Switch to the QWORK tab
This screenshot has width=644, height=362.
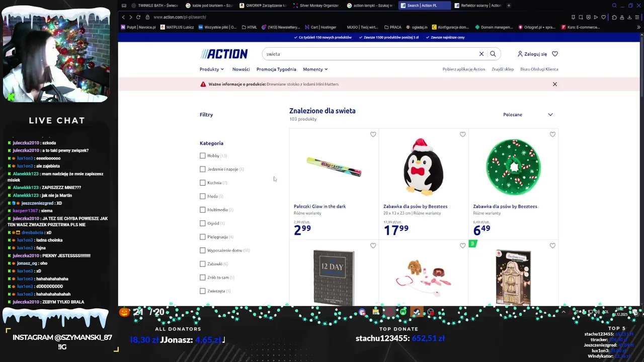263,6
